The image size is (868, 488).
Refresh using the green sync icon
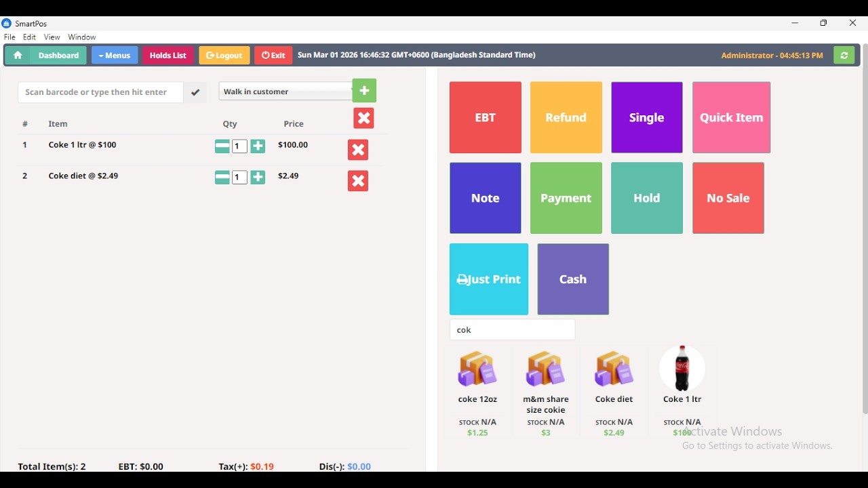click(844, 56)
